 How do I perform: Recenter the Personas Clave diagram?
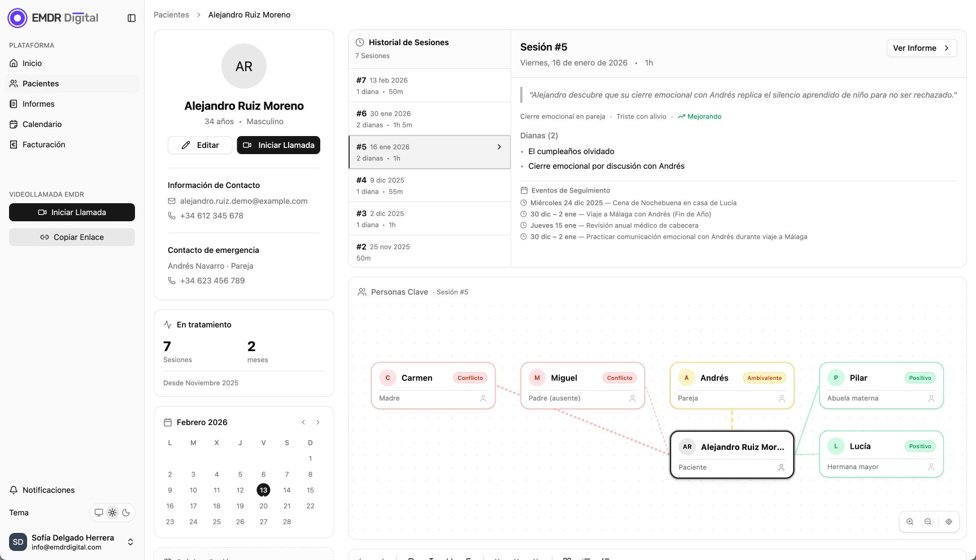949,522
